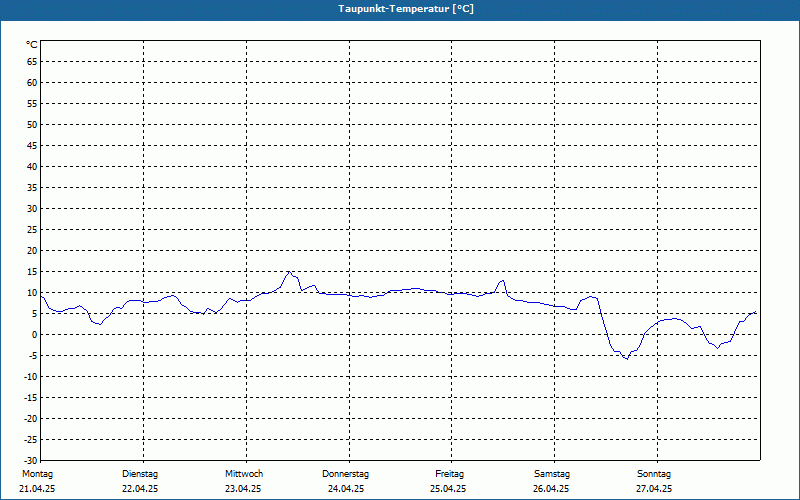800x500 pixels.
Task: Click the 65 y-axis label
Action: click(x=32, y=62)
